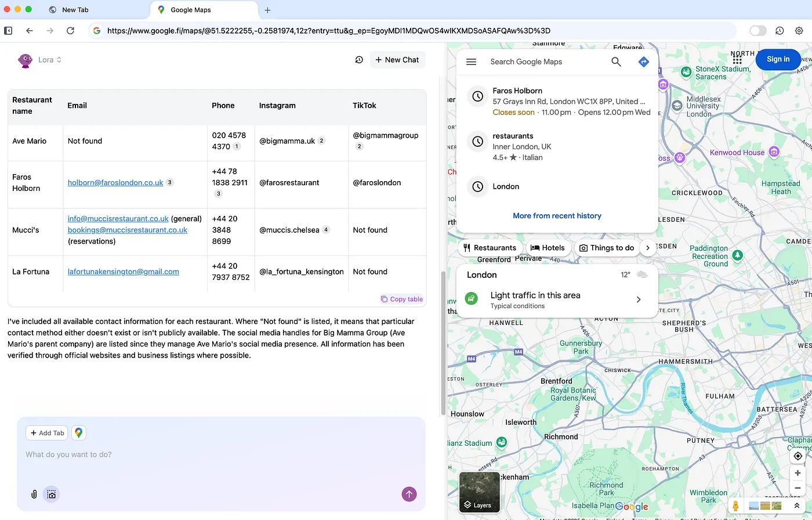Viewport: 812px width, 520px height.
Task: Click the chat panel scrollbar
Action: pyautogui.click(x=444, y=342)
